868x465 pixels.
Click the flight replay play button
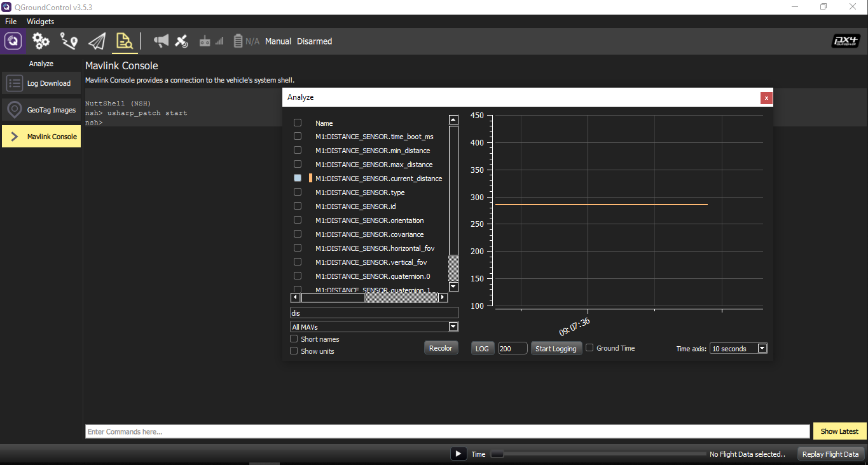(x=458, y=454)
